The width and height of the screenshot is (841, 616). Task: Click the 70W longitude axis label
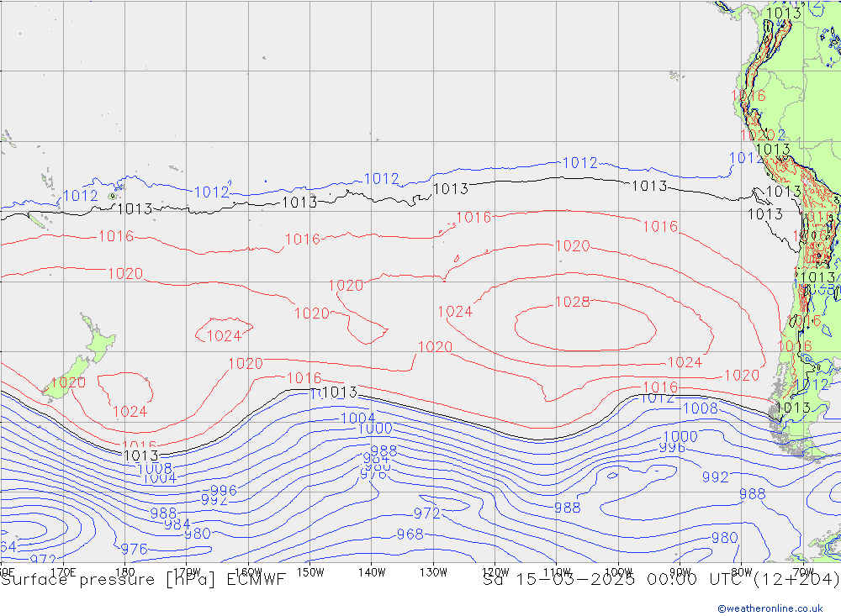803,572
